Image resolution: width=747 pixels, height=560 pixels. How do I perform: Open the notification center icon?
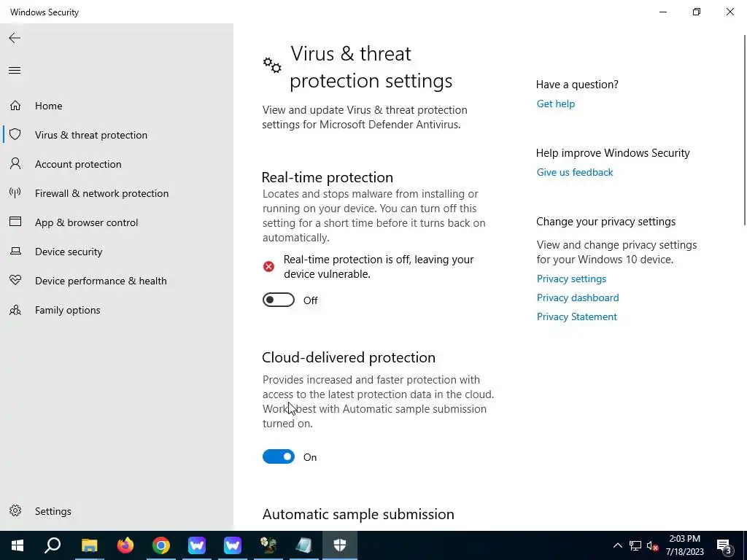click(x=724, y=546)
